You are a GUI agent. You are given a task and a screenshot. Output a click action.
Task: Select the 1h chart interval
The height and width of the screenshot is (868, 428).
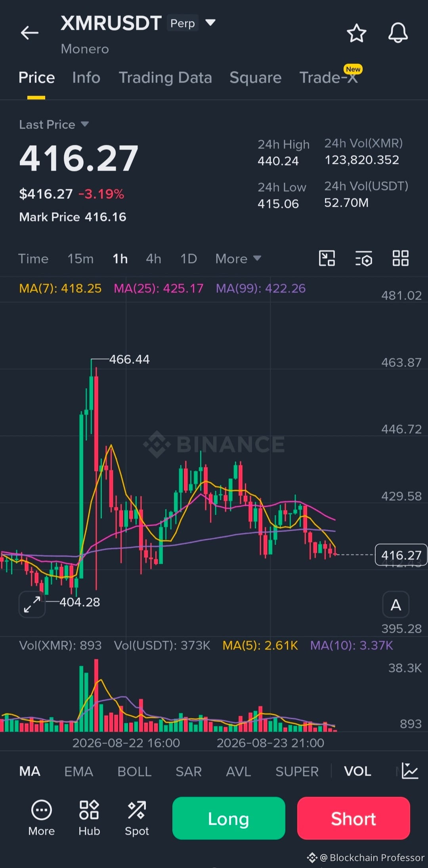tap(120, 259)
